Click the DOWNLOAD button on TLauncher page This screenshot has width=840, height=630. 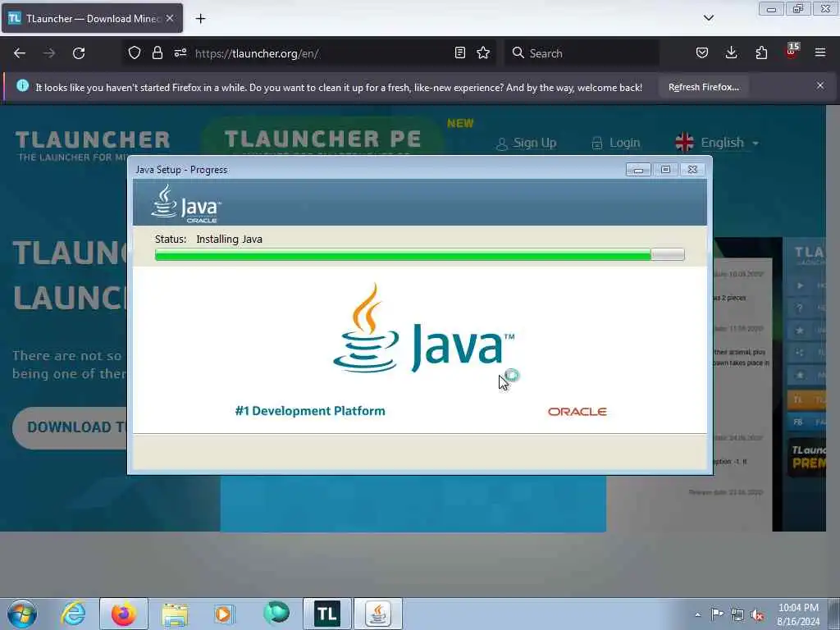[x=70, y=427]
